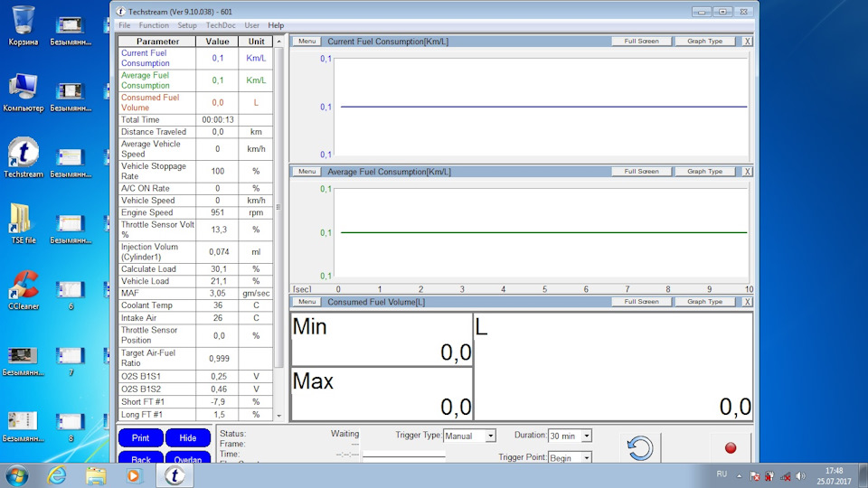
Task: Open User menu
Action: point(252,25)
